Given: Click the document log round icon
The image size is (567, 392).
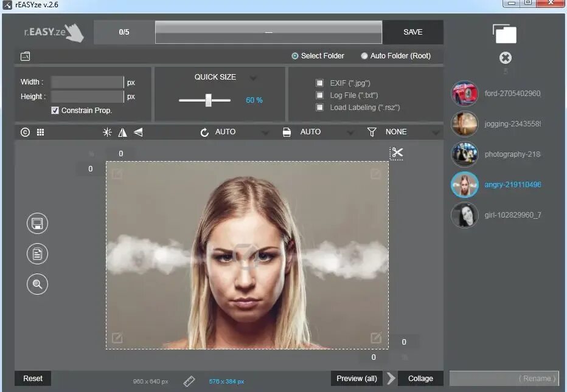Looking at the screenshot, I should [37, 253].
